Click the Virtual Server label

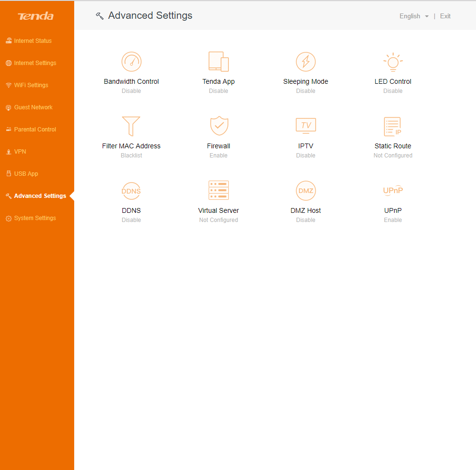click(219, 210)
